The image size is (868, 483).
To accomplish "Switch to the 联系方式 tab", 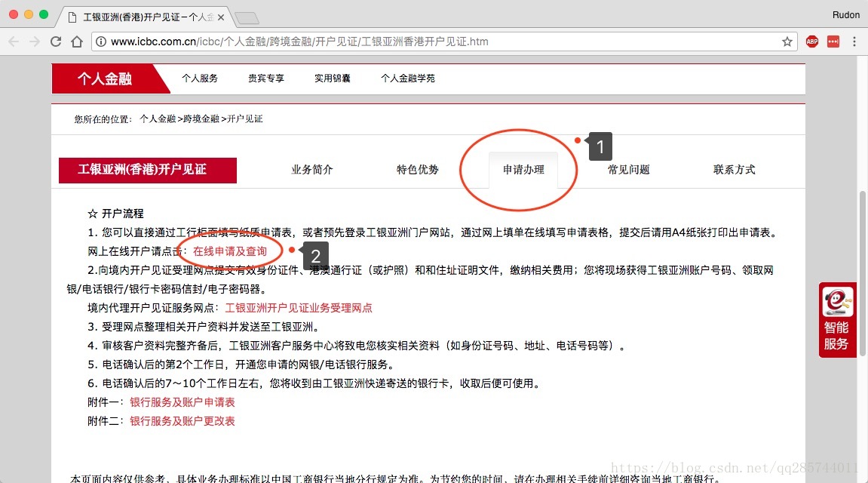I will click(x=735, y=170).
